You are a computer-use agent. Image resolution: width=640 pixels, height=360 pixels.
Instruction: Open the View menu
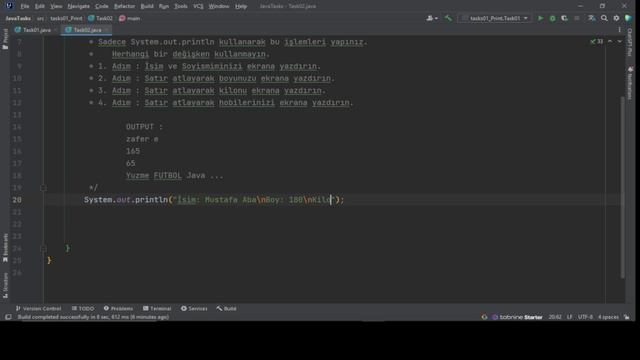tap(56, 6)
